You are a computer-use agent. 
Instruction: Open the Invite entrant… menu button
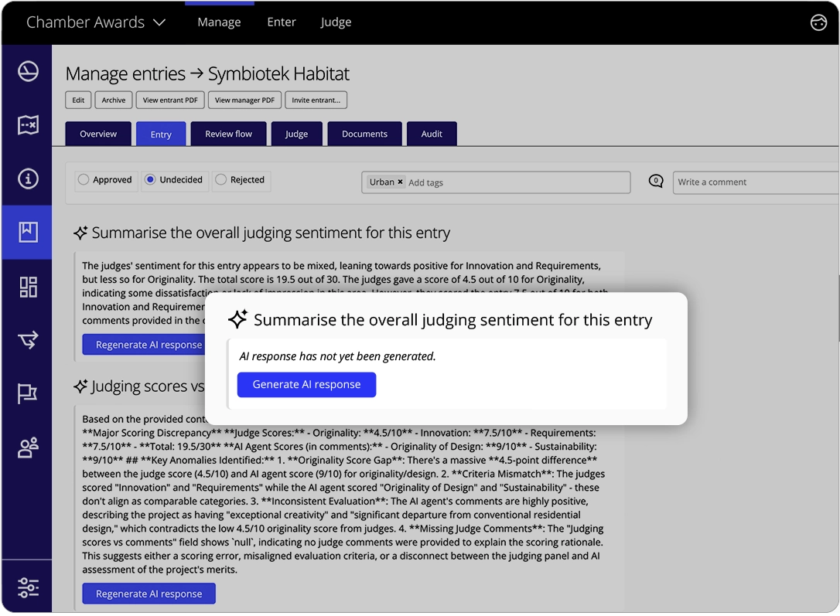pos(316,100)
